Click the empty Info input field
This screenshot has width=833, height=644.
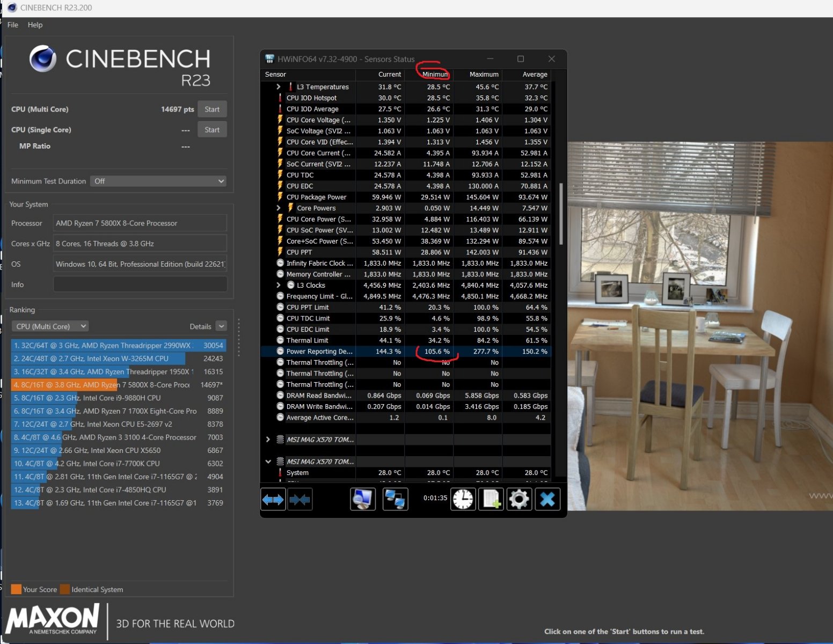(140, 284)
